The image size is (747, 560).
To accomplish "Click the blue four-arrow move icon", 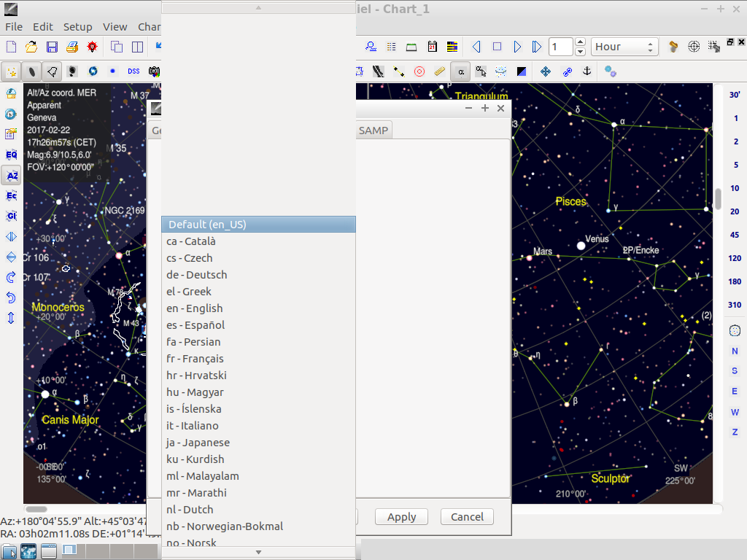I will point(546,71).
